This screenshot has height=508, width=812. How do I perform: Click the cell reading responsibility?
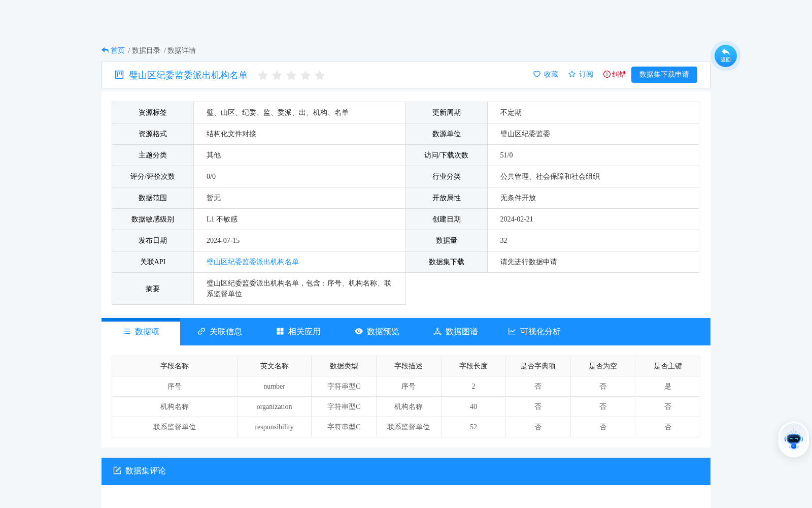pos(275,427)
